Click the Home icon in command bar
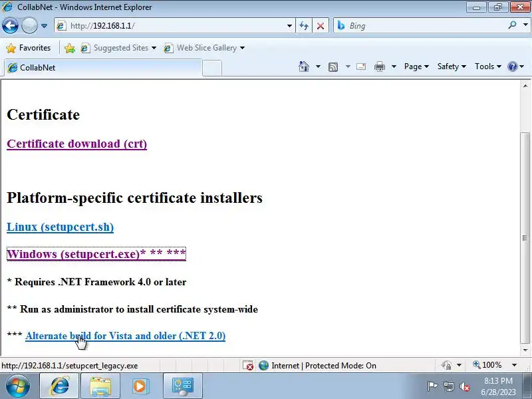The image size is (532, 399). pos(304,66)
